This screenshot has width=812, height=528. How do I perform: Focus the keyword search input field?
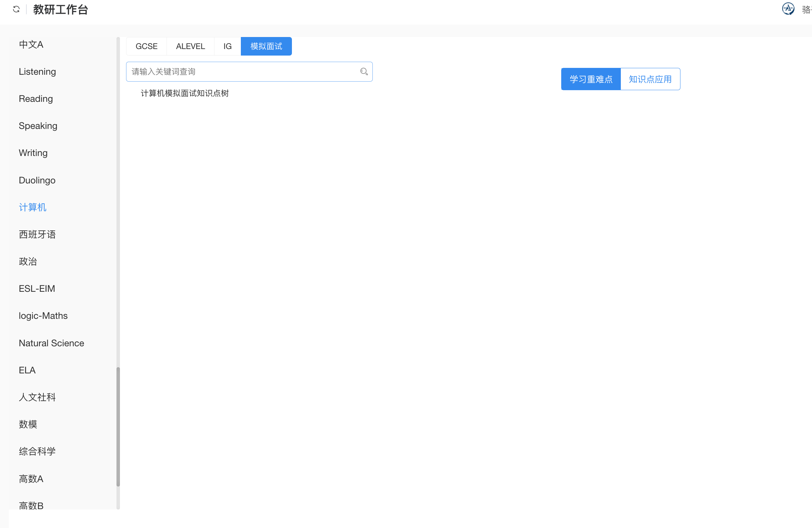(243, 72)
